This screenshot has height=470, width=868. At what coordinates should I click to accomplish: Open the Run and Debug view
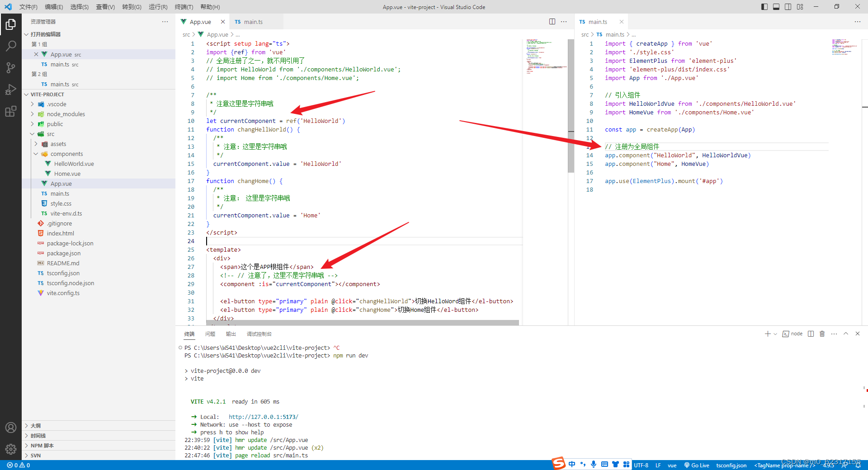pos(10,89)
